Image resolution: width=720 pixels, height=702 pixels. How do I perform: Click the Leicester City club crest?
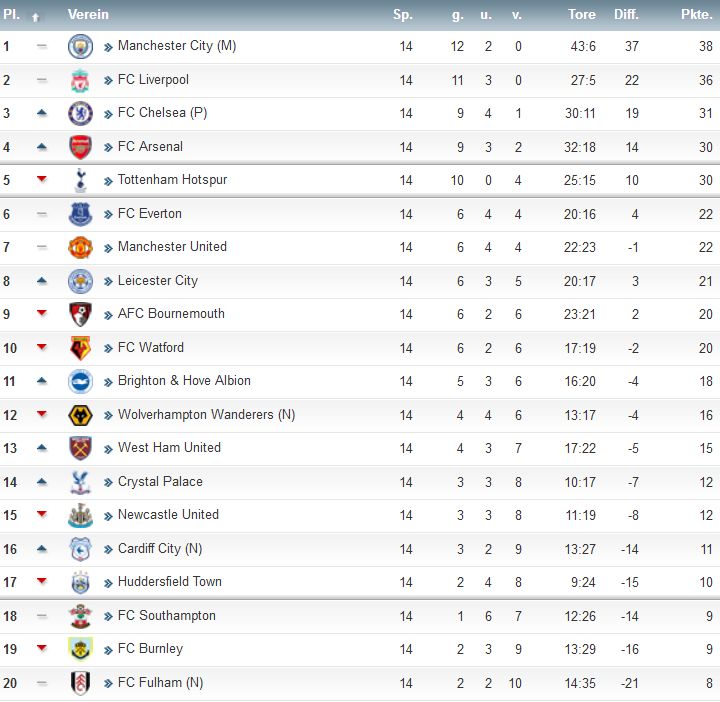(80, 281)
